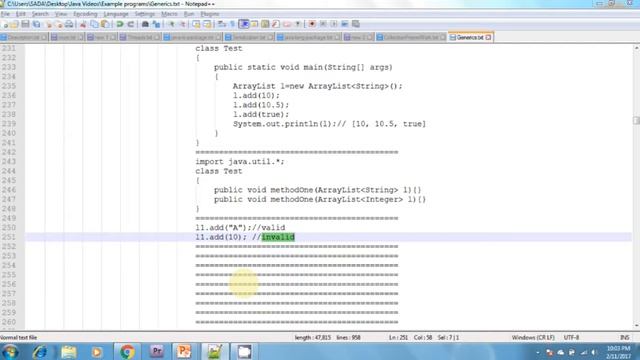The width and height of the screenshot is (640, 360).
Task: Toggle synchronized vertical scrolling
Action: coord(196,24)
